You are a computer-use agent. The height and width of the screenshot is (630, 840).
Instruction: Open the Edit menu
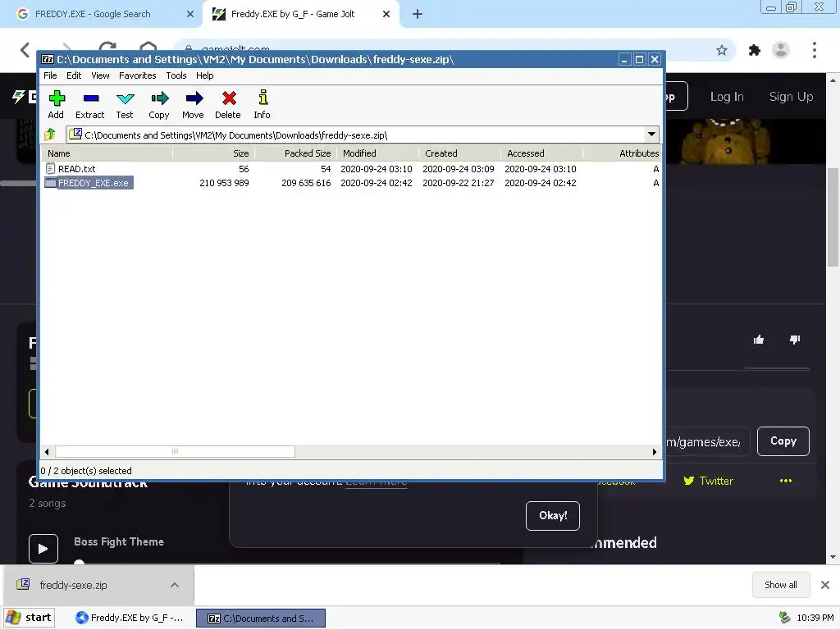(74, 75)
